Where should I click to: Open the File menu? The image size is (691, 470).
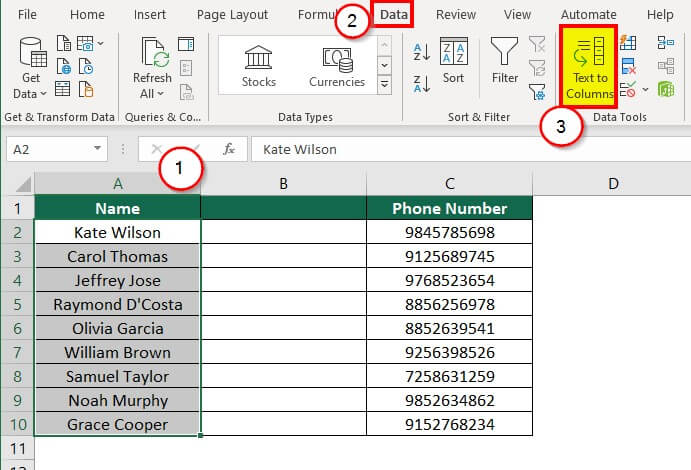28,15
